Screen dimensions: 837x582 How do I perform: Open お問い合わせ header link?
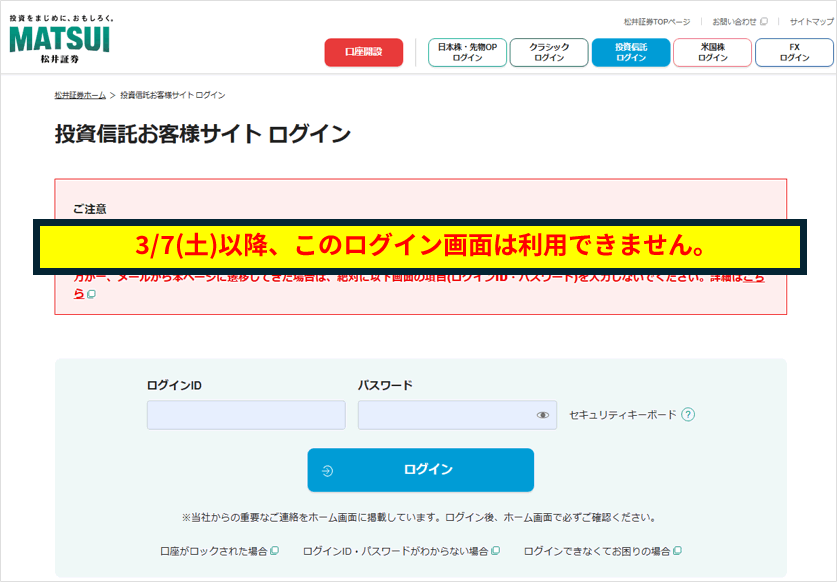coord(735,21)
